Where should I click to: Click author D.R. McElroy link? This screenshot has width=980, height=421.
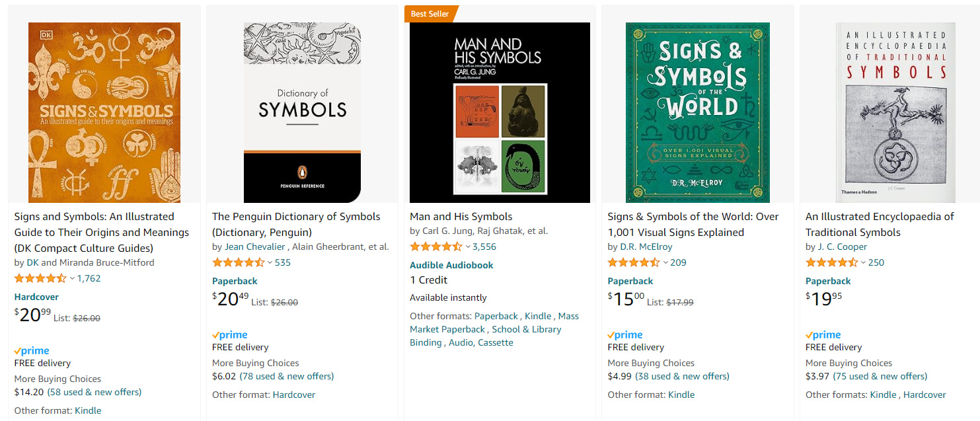pyautogui.click(x=646, y=247)
